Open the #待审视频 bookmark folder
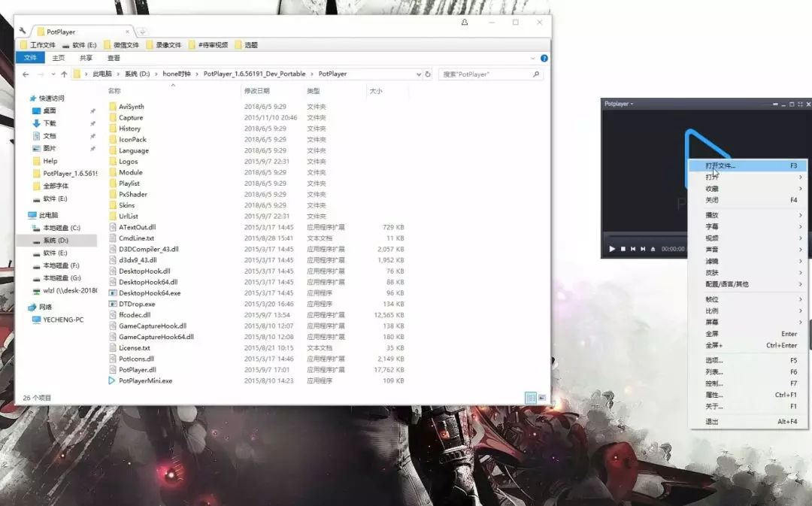The height and width of the screenshot is (506, 812). 208,45
